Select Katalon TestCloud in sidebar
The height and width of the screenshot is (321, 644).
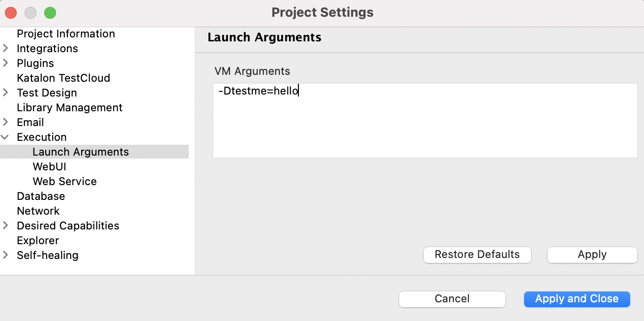[x=63, y=78]
